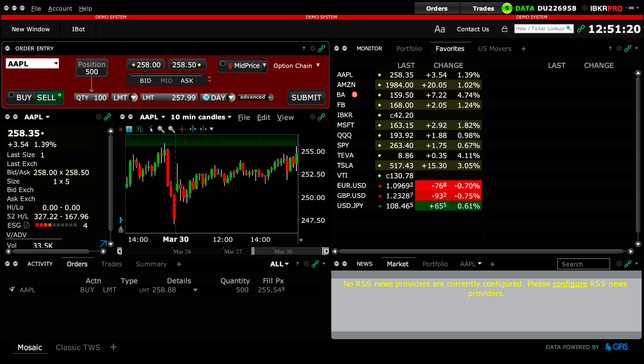Select BID price option
Image resolution: width=644 pixels, height=364 pixels.
(x=146, y=81)
